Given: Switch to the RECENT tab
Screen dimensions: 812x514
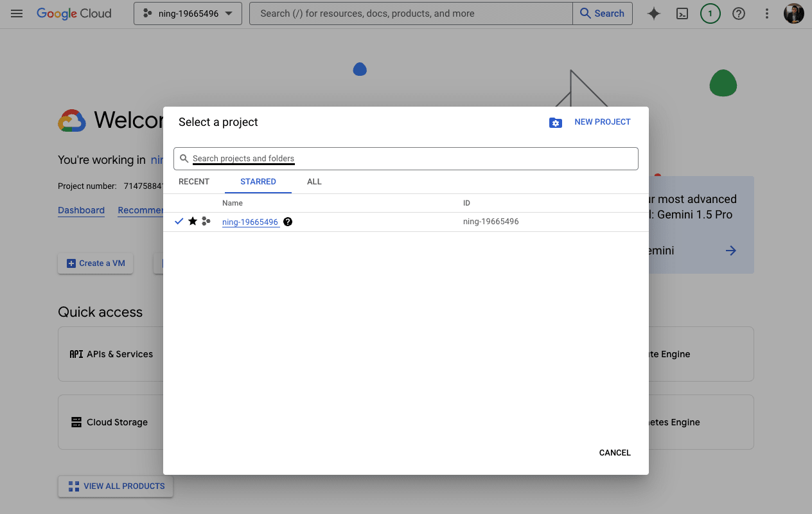Looking at the screenshot, I should tap(194, 182).
